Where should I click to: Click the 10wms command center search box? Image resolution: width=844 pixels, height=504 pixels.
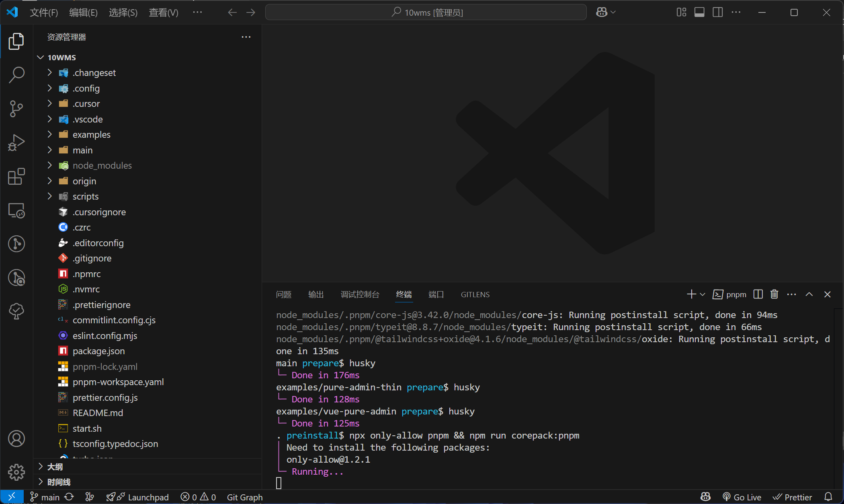(x=426, y=12)
